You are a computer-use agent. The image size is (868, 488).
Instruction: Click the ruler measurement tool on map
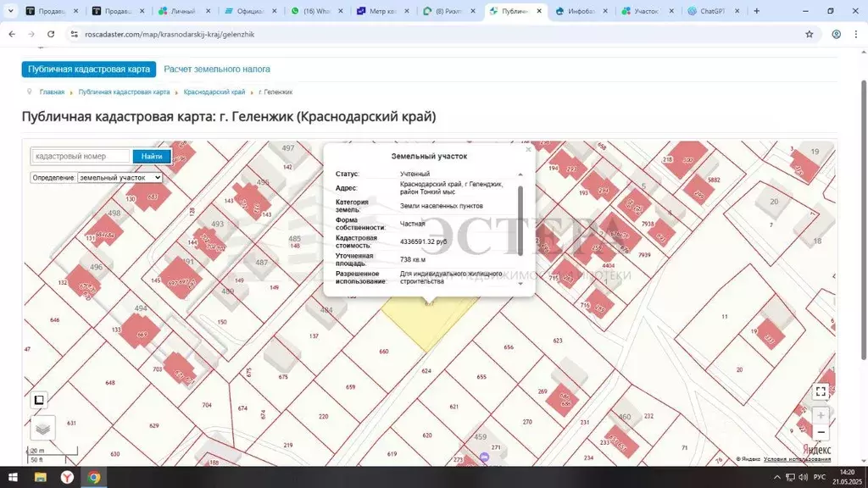point(39,400)
